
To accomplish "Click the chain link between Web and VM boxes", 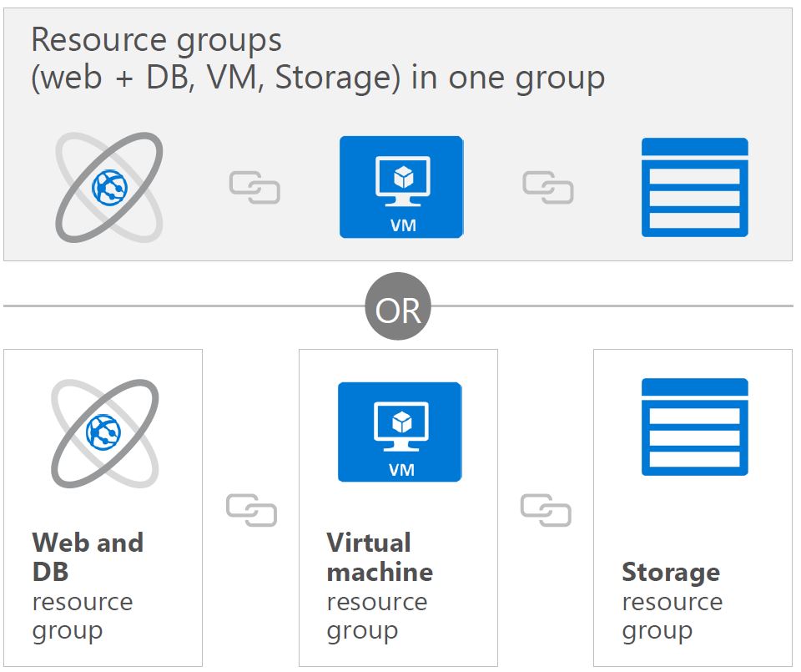I will [251, 510].
